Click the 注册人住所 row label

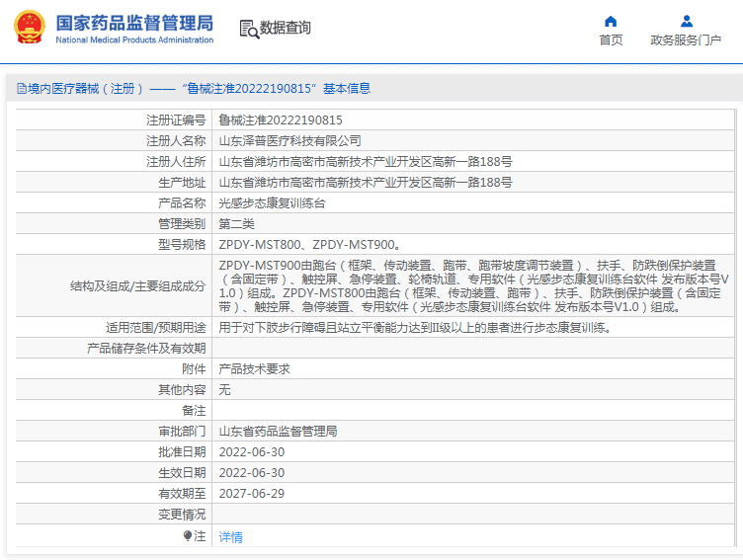[176, 162]
